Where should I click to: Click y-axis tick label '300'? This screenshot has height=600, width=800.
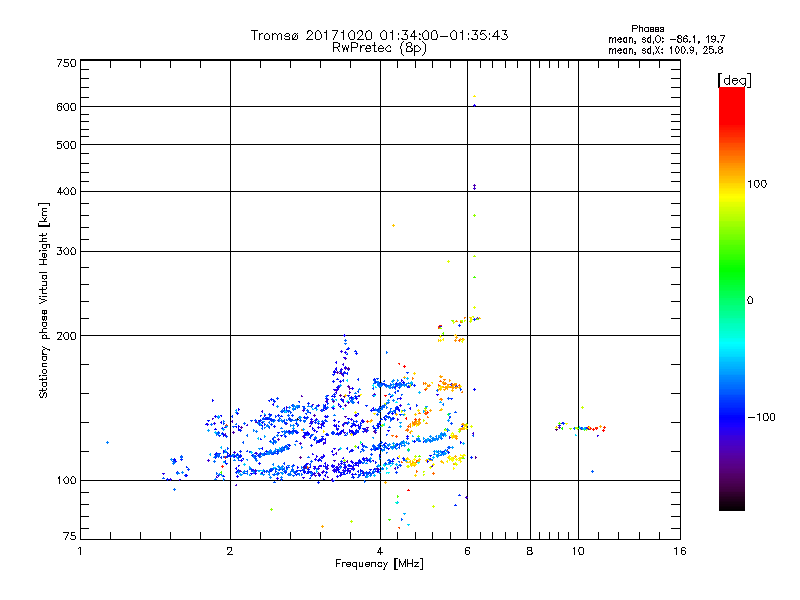66,252
